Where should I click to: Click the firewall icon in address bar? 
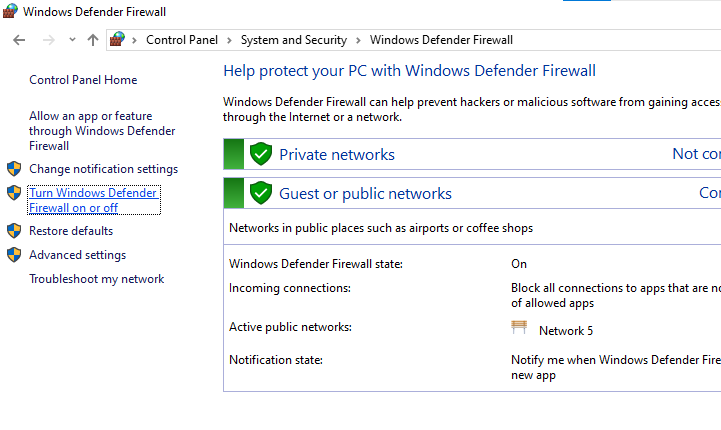click(x=117, y=40)
